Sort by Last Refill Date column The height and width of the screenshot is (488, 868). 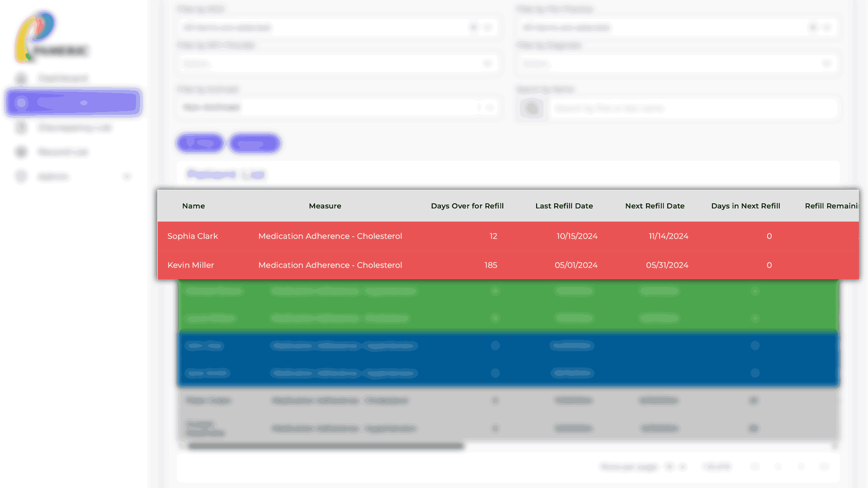(564, 206)
